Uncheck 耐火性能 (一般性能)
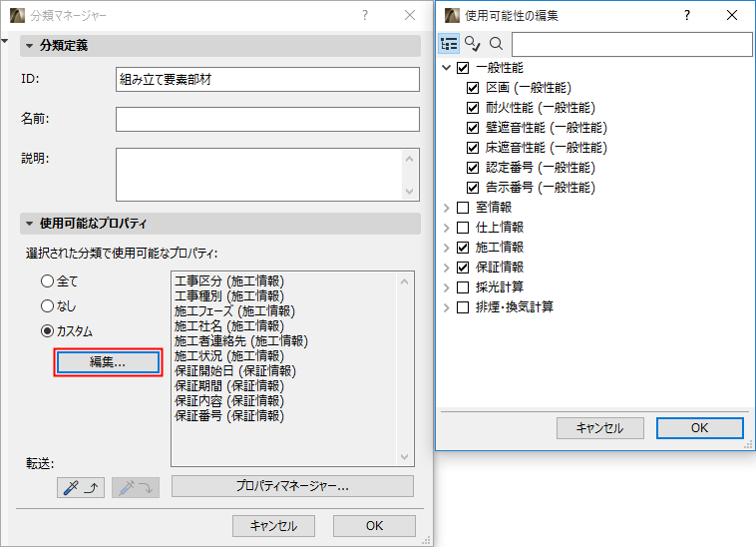The image size is (756, 547). [x=473, y=108]
